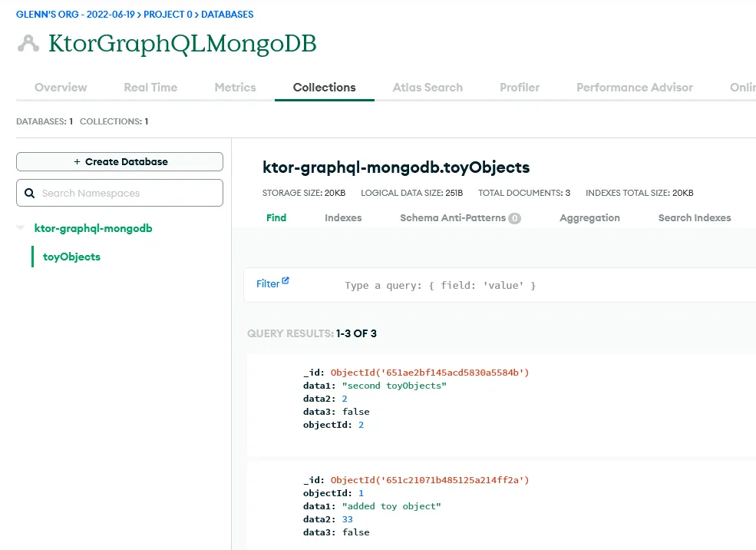Collapse the ktor-graphql-mongodb database tree
The height and width of the screenshot is (550, 756).
pos(21,228)
